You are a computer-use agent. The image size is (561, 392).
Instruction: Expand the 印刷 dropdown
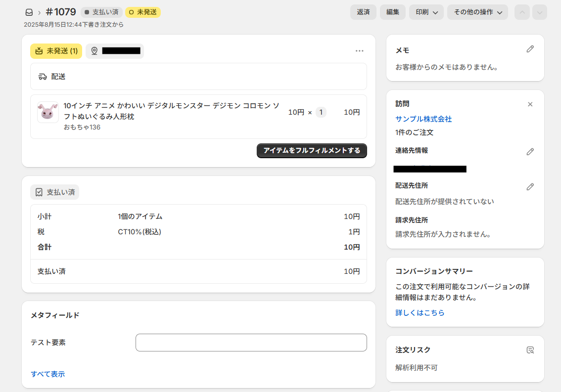[426, 12]
